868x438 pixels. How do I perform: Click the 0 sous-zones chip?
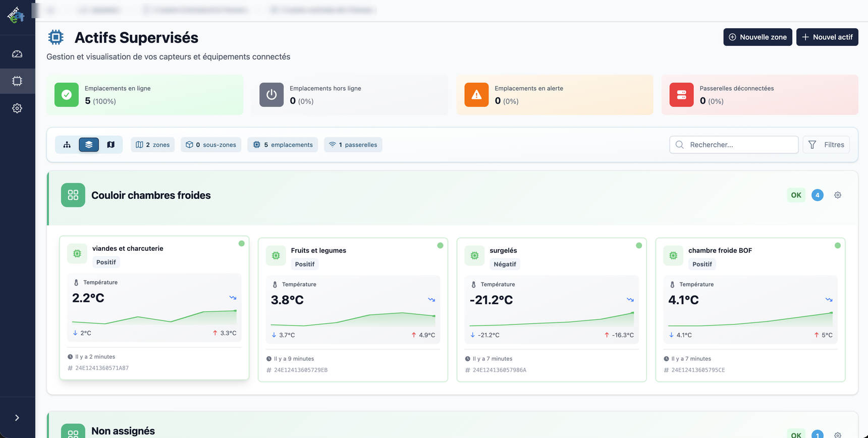coord(211,145)
